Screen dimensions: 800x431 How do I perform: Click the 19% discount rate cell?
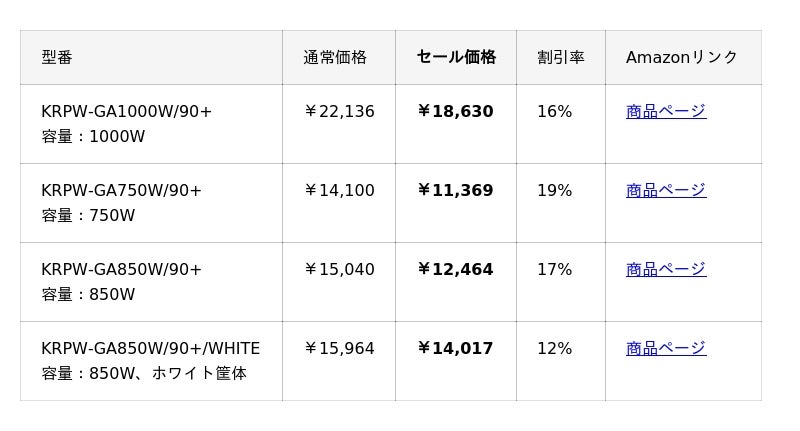554,190
